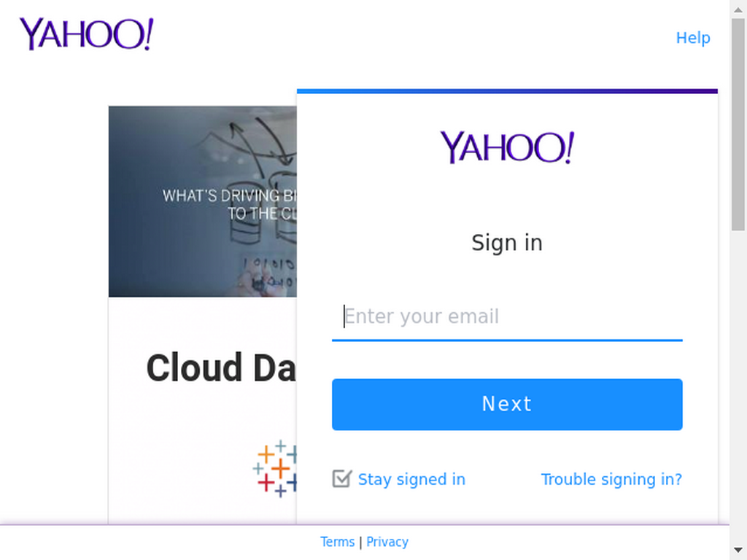Click the empty scrollbar track below the thumb

[738, 386]
